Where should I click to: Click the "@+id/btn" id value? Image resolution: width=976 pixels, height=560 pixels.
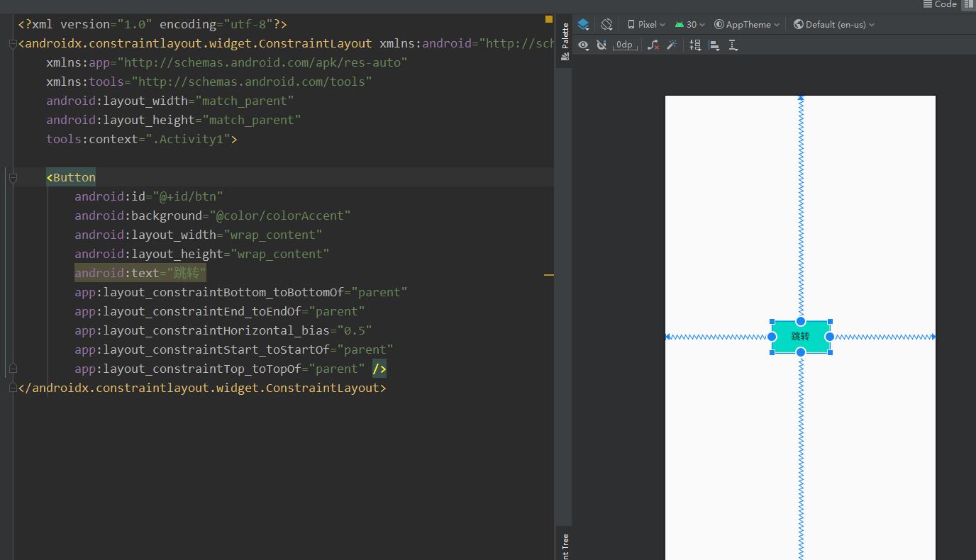[188, 196]
